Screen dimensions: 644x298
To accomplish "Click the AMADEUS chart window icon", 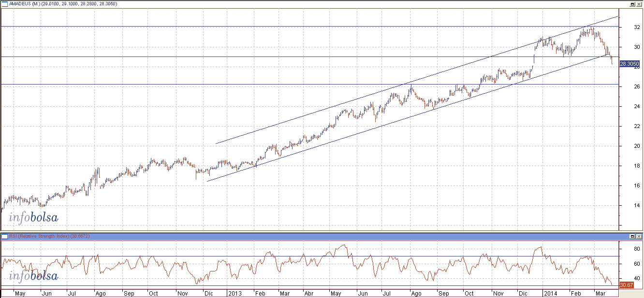I will coord(5,4).
